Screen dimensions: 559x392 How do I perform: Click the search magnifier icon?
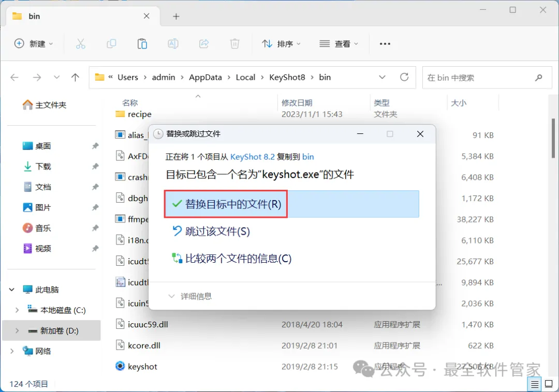539,77
